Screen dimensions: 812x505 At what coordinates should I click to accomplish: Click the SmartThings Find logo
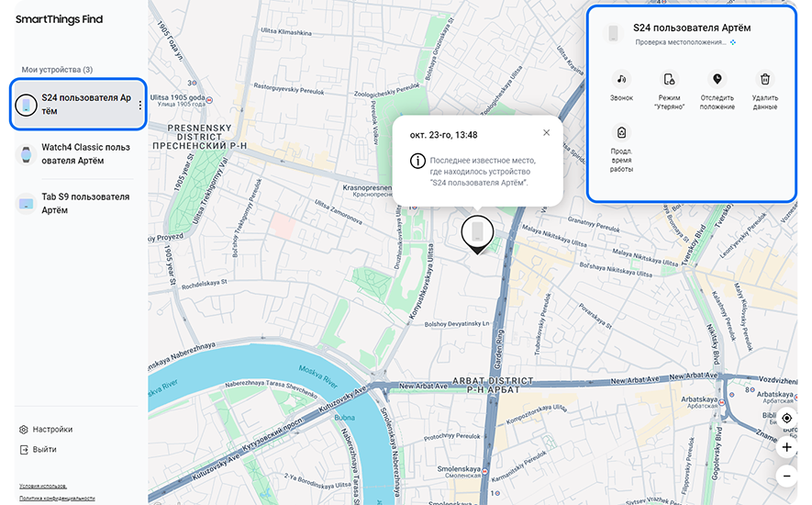[x=59, y=19]
